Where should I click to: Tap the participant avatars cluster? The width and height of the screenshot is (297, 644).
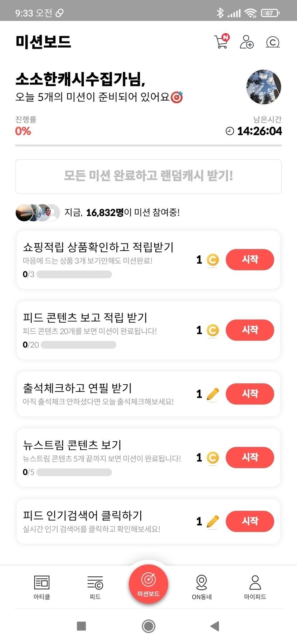(x=38, y=213)
